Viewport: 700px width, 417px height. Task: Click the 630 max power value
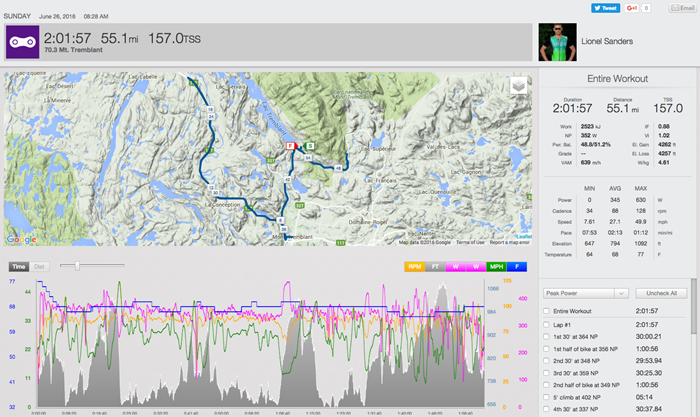[641, 200]
